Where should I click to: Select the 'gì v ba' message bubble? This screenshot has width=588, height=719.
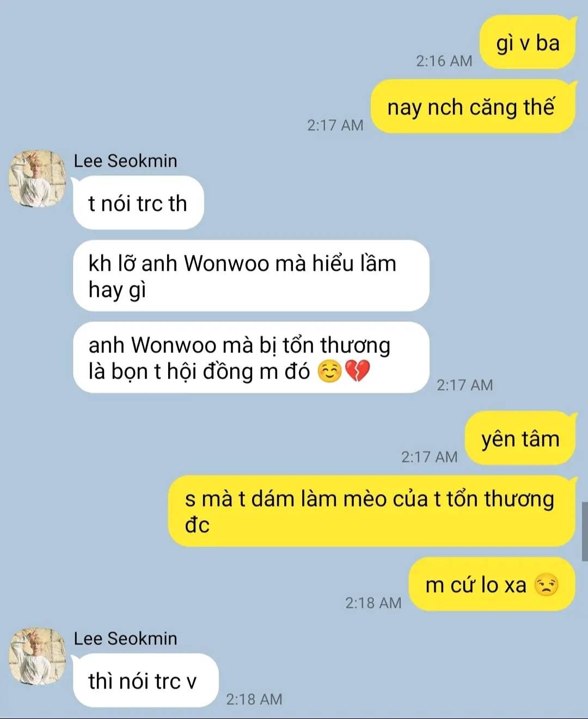click(528, 42)
